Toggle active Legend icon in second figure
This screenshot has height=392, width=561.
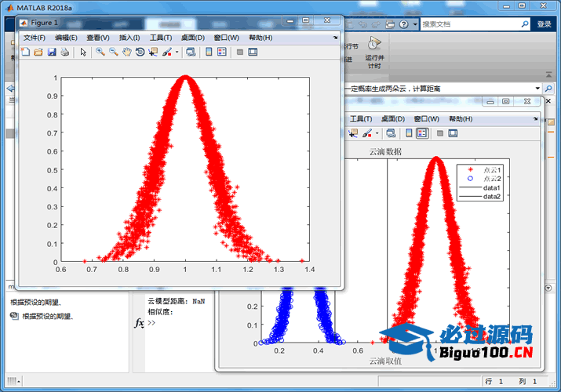(x=422, y=133)
